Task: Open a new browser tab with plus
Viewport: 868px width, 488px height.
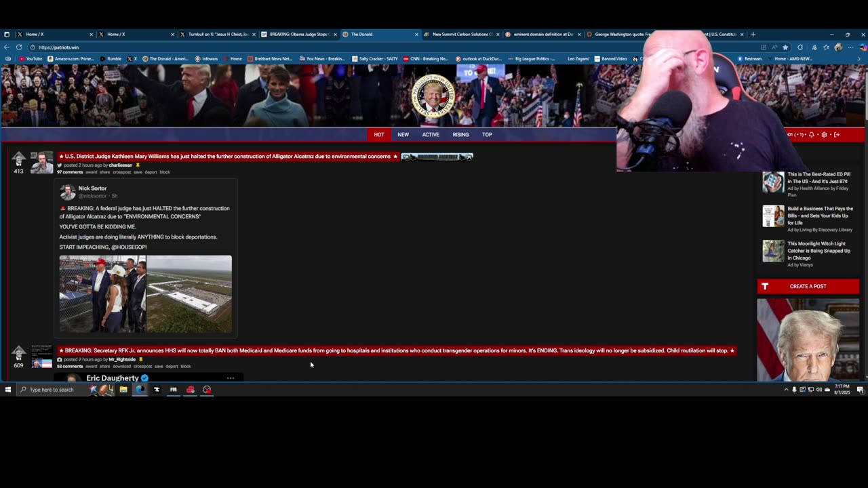Action: pos(753,34)
